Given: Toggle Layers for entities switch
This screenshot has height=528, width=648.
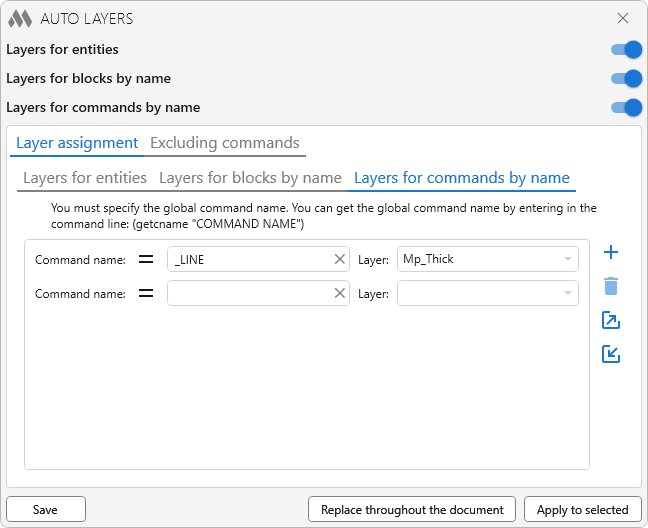Looking at the screenshot, I should 626,50.
